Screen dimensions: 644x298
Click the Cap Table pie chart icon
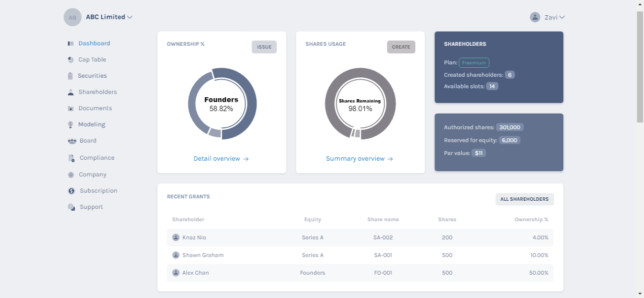click(x=71, y=60)
